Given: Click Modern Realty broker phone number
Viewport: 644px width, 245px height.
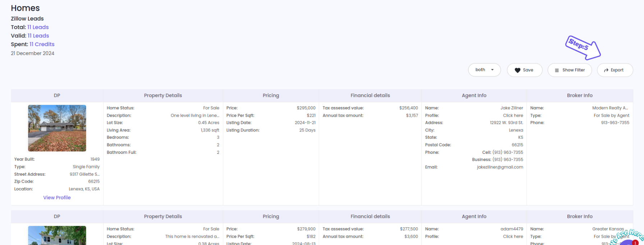Looking at the screenshot, I should 615,123.
